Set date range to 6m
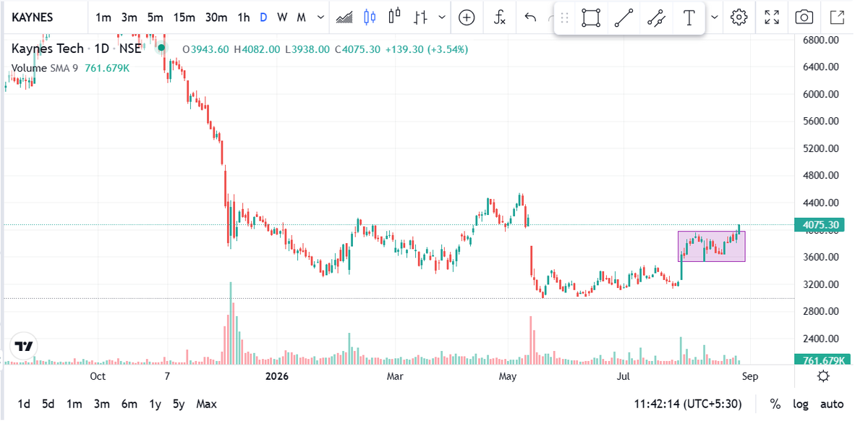Viewport: 868px width, 432px height. tap(129, 404)
